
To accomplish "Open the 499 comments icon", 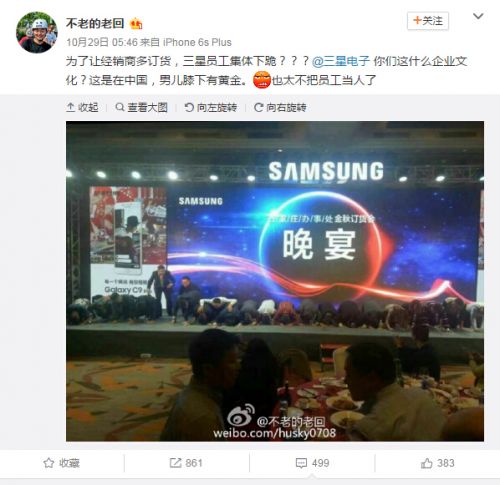I will (312, 463).
